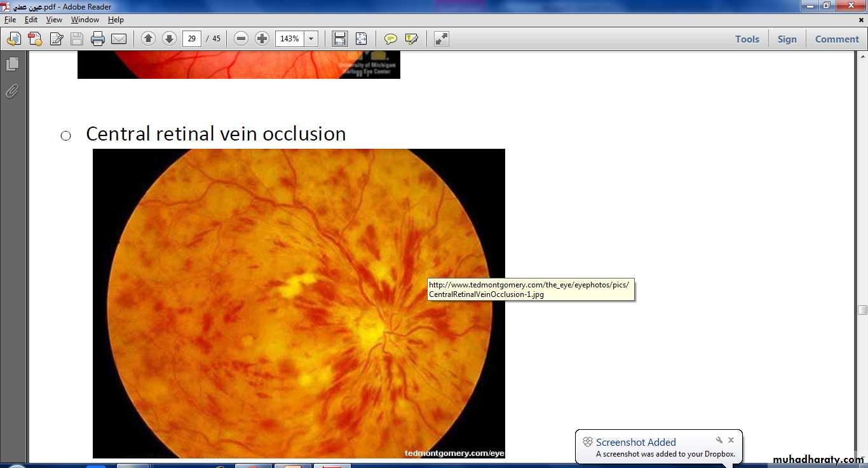Switch to read mode with the expand icon
Image resolution: width=868 pixels, height=468 pixels.
[x=441, y=39]
